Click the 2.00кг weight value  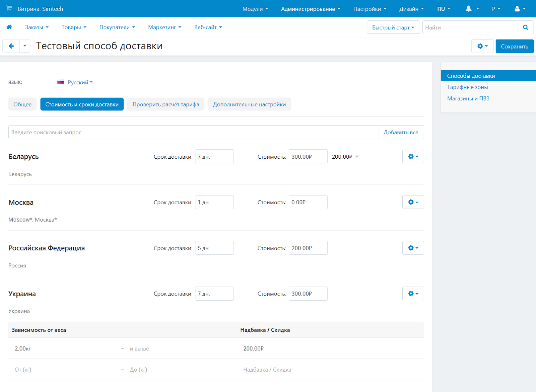click(22, 348)
